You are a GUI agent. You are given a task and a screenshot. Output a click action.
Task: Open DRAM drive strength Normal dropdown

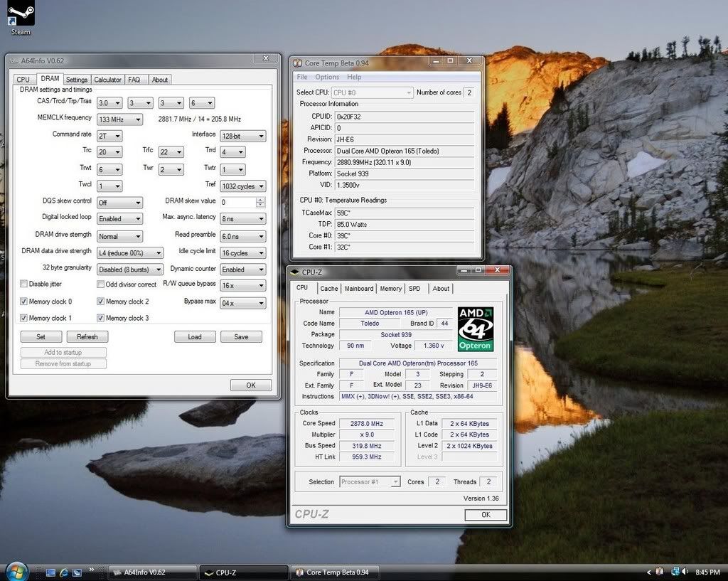(119, 236)
